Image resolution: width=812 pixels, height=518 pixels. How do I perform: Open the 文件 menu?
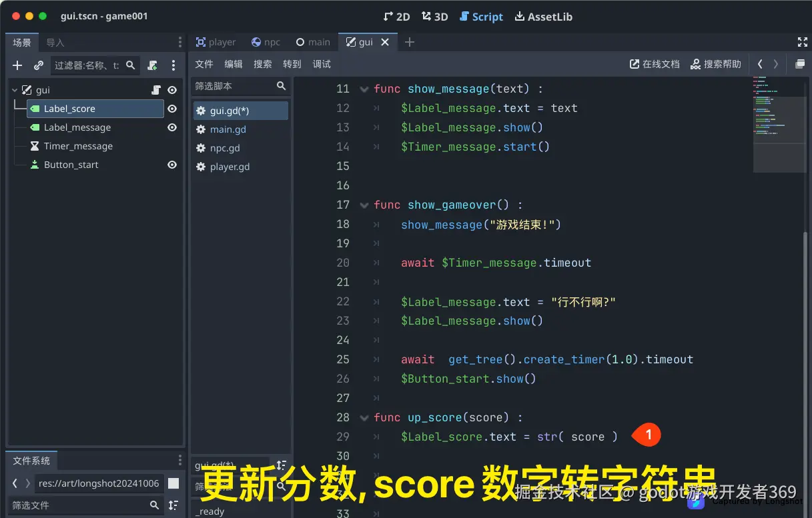pyautogui.click(x=204, y=64)
